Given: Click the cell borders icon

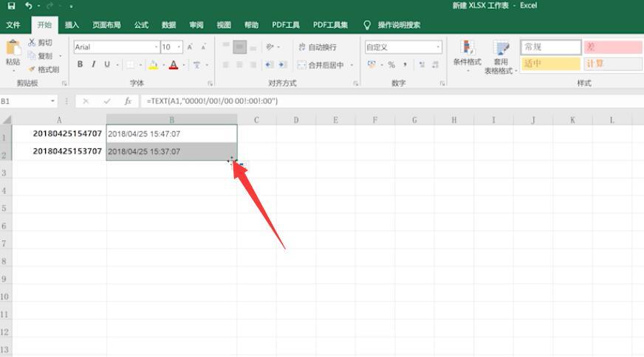Looking at the screenshot, I should point(130,65).
